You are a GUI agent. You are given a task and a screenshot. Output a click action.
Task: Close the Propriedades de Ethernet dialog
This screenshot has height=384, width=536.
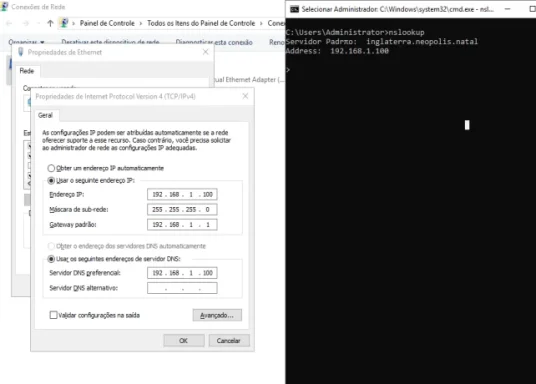tap(205, 52)
